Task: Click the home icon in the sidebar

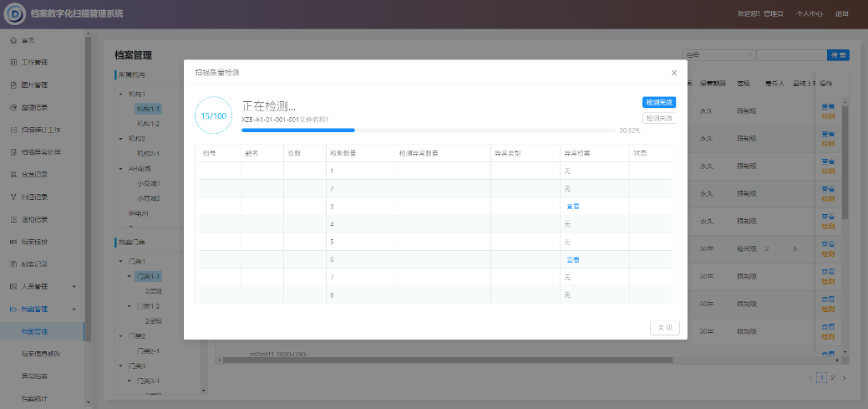Action: pos(13,40)
